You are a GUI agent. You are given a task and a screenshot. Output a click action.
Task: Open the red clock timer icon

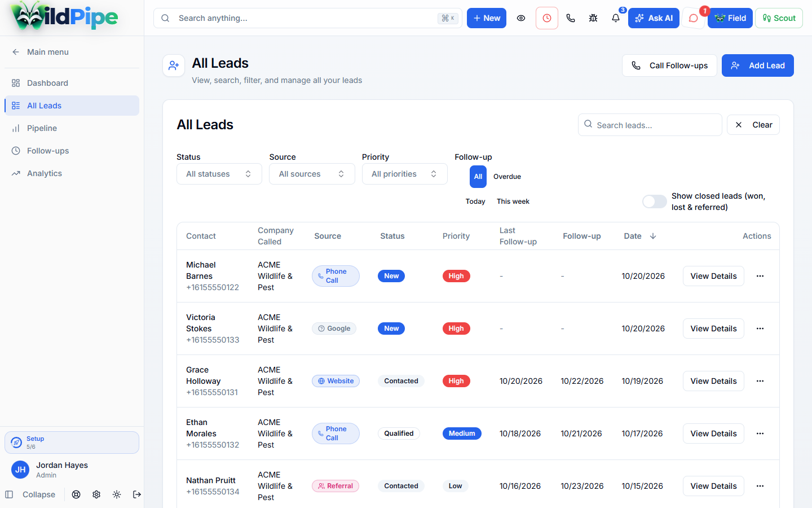[x=547, y=18]
